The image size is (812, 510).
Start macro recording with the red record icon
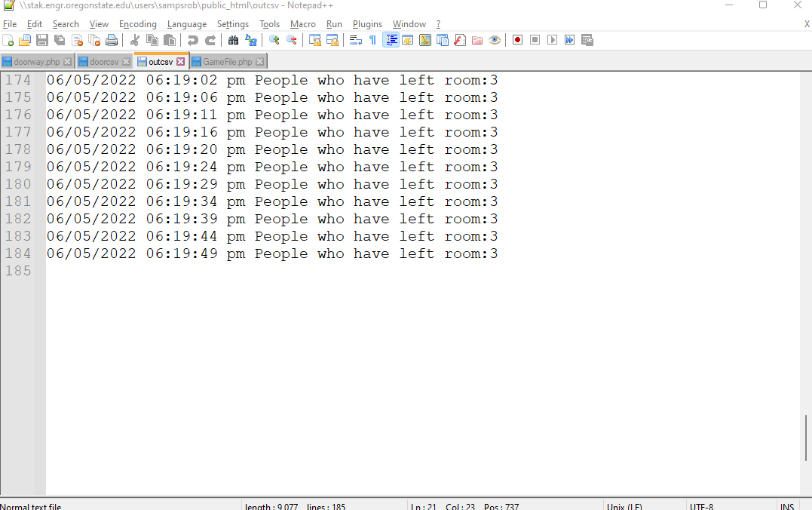pos(517,40)
